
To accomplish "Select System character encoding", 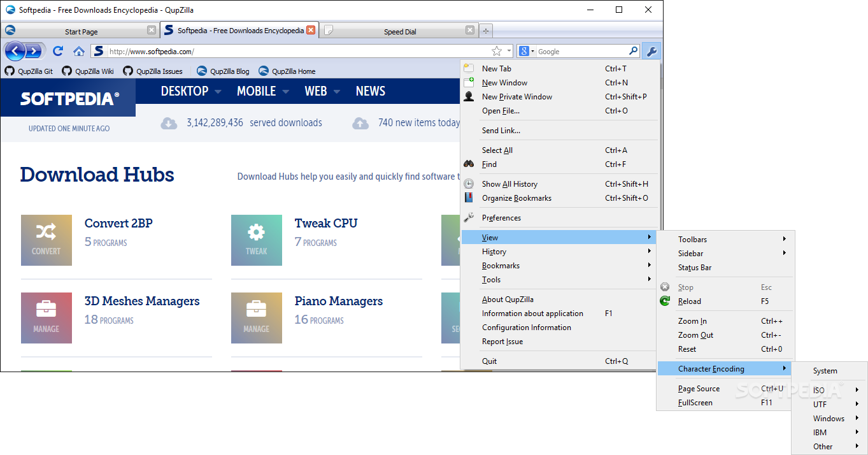I will 830,371.
